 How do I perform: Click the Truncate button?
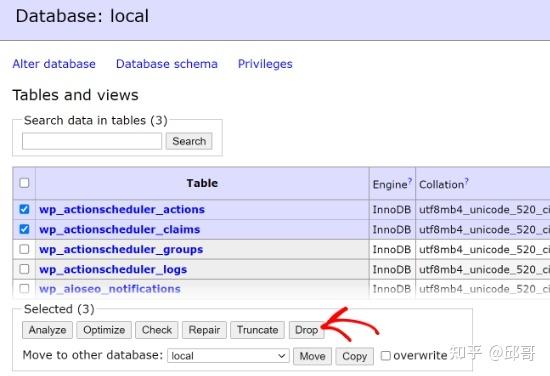tap(257, 330)
